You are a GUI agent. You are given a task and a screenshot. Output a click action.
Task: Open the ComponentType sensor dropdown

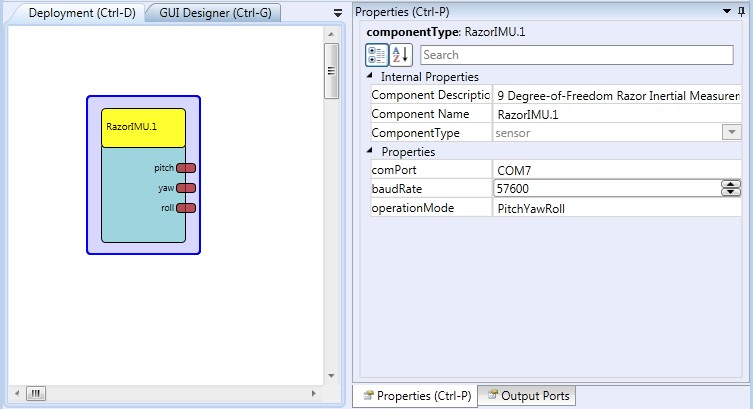(x=731, y=132)
